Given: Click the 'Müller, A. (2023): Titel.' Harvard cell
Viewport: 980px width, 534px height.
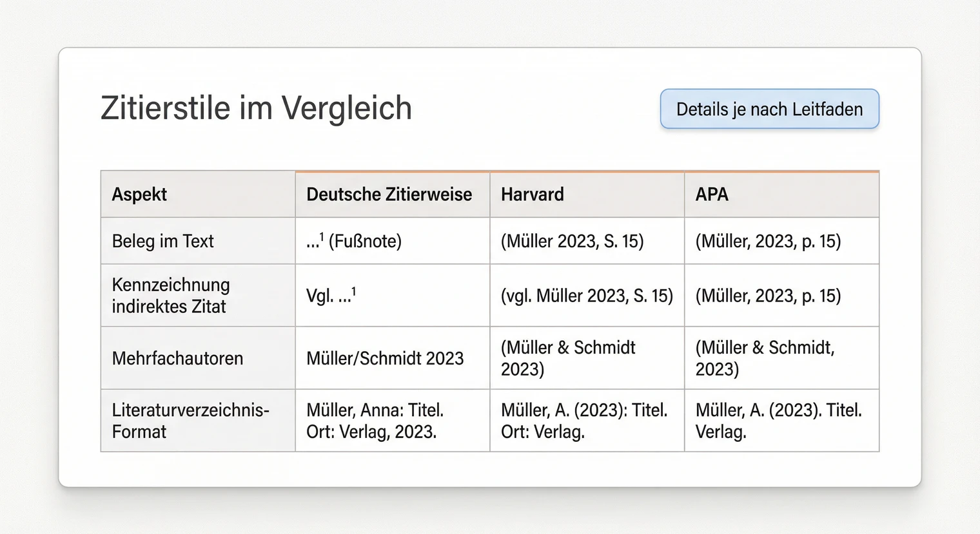Looking at the screenshot, I should click(x=584, y=420).
